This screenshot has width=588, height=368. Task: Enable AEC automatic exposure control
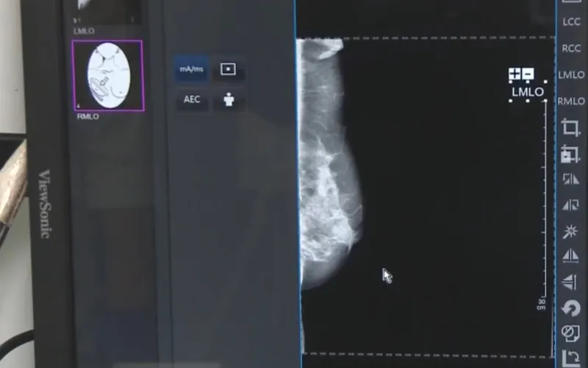click(191, 99)
